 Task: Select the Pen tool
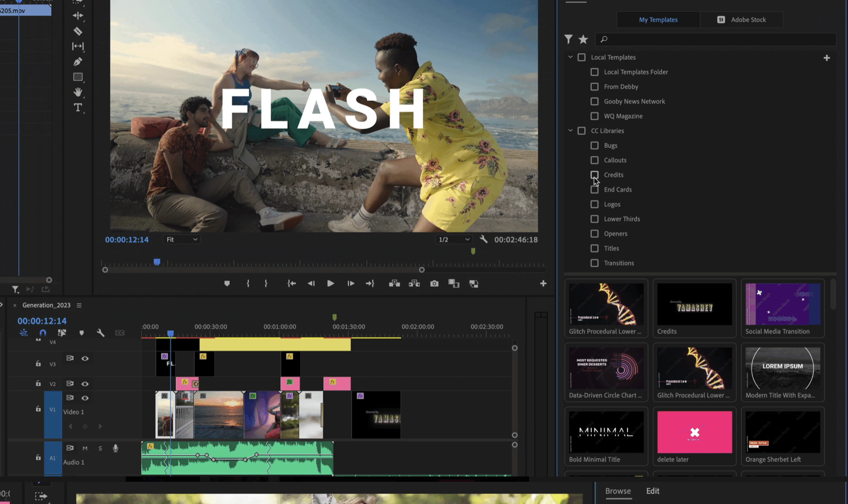(78, 62)
